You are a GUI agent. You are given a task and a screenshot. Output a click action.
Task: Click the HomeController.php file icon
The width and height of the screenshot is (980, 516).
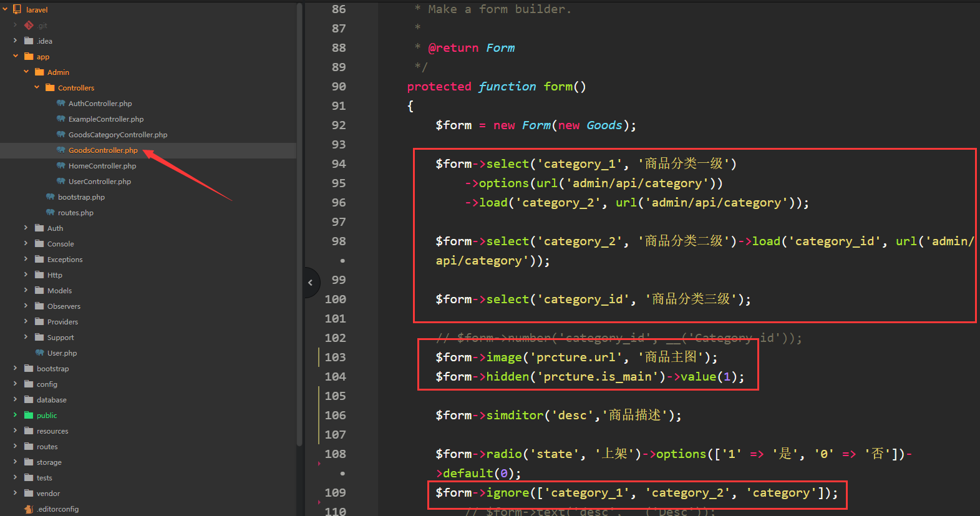[x=61, y=166]
